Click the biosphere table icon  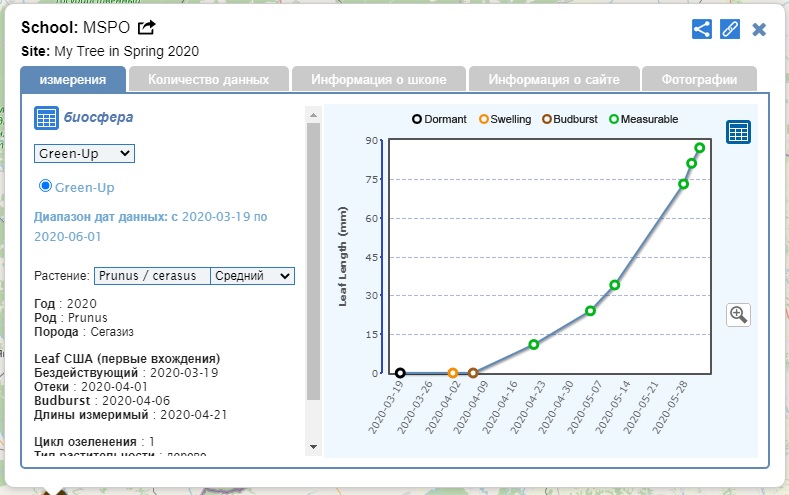coord(46,117)
